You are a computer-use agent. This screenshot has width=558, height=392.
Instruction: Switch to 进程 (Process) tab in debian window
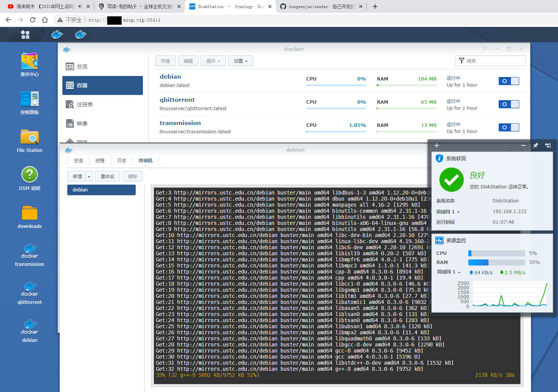pyautogui.click(x=100, y=161)
